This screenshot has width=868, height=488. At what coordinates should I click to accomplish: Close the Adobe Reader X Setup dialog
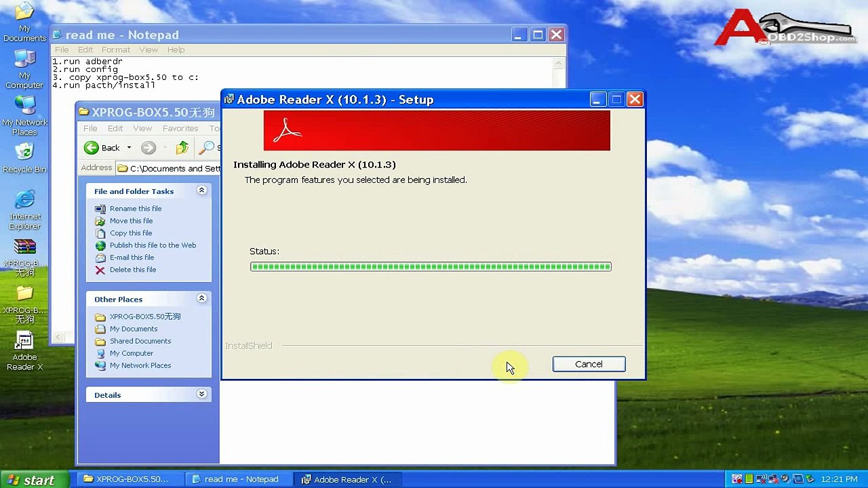pos(635,100)
